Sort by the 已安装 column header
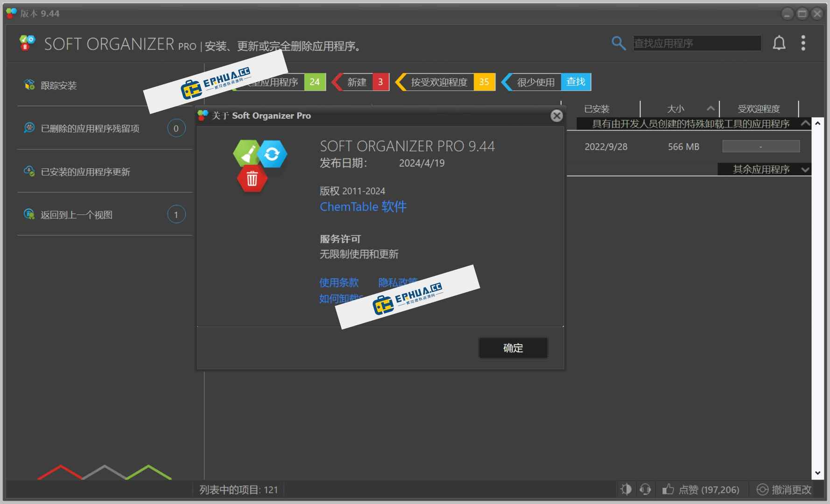Image resolution: width=830 pixels, height=504 pixels. 597,109
